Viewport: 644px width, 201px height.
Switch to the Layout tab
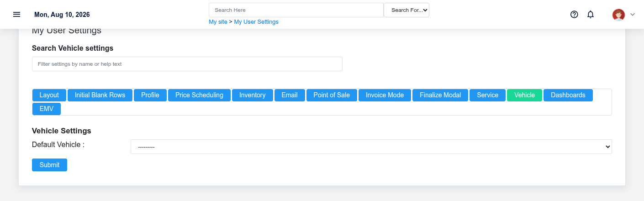pos(49,95)
